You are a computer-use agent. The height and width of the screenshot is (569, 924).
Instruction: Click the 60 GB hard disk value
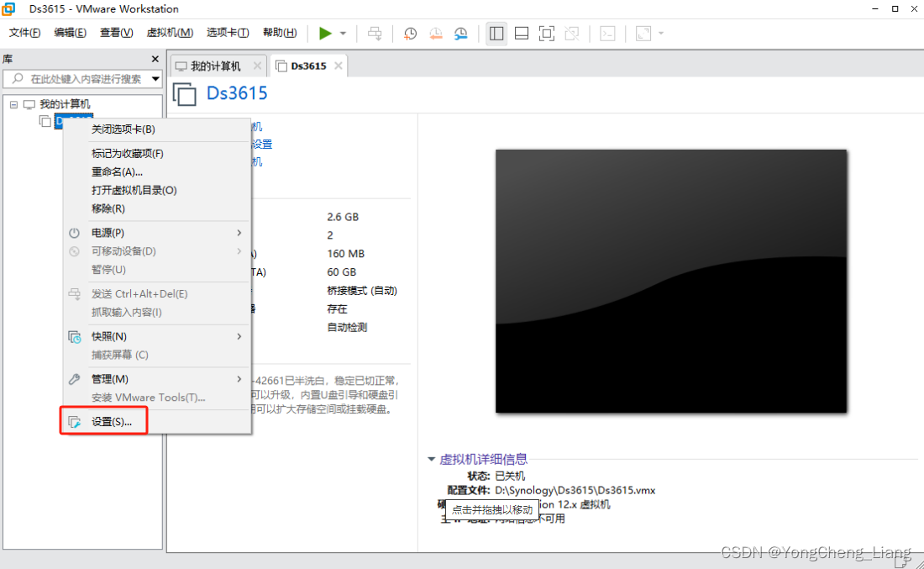pyautogui.click(x=342, y=271)
